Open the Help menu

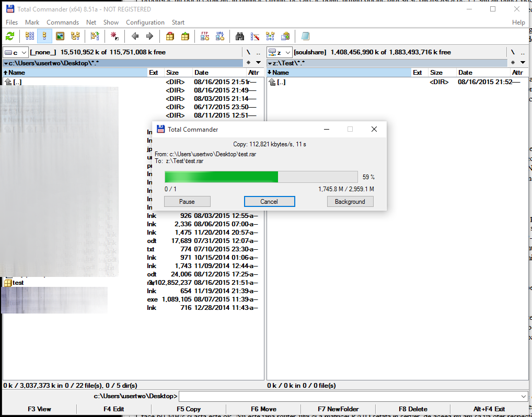[518, 22]
